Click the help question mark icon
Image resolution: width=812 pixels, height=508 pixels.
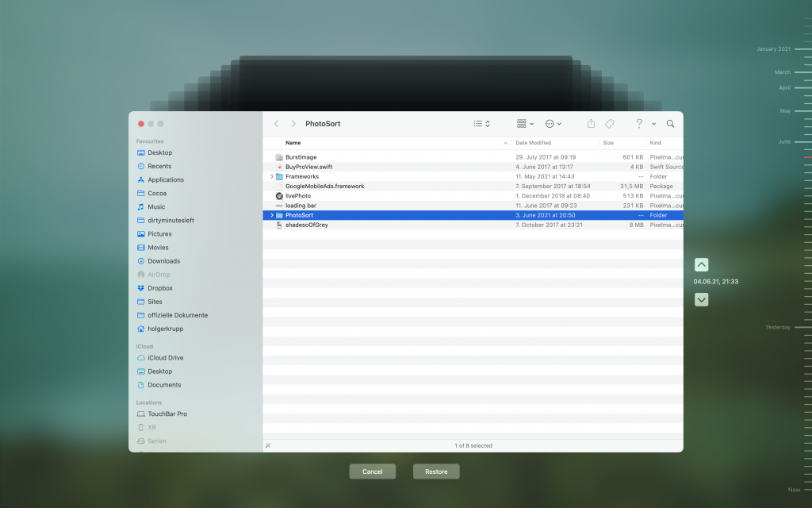tap(639, 124)
